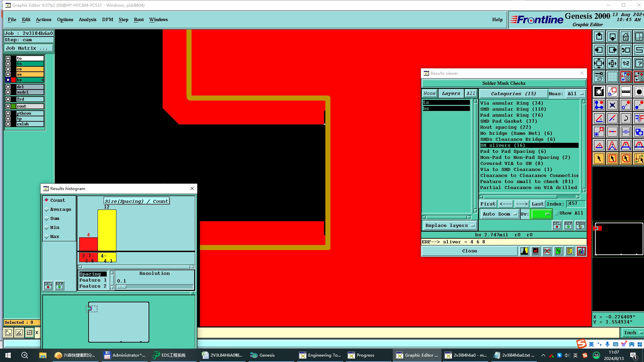Image resolution: width=644 pixels, height=362 pixels.
Task: Open the Inch units dropdown
Action: tap(633, 333)
